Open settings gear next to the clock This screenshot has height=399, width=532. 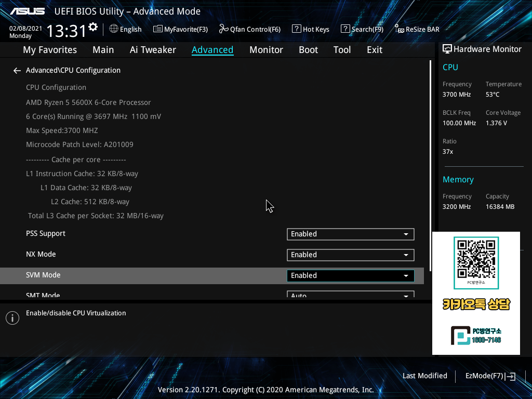pyautogui.click(x=93, y=27)
